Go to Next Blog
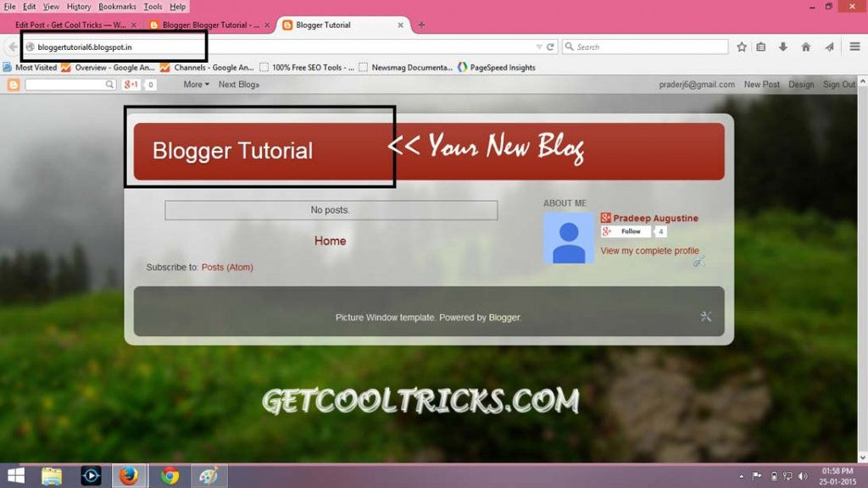 pos(238,85)
